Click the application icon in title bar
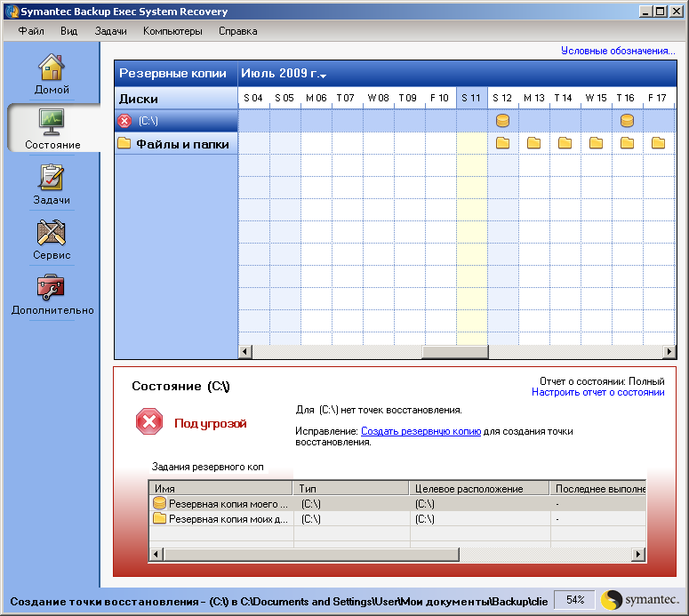This screenshot has height=616, width=689. point(12,12)
